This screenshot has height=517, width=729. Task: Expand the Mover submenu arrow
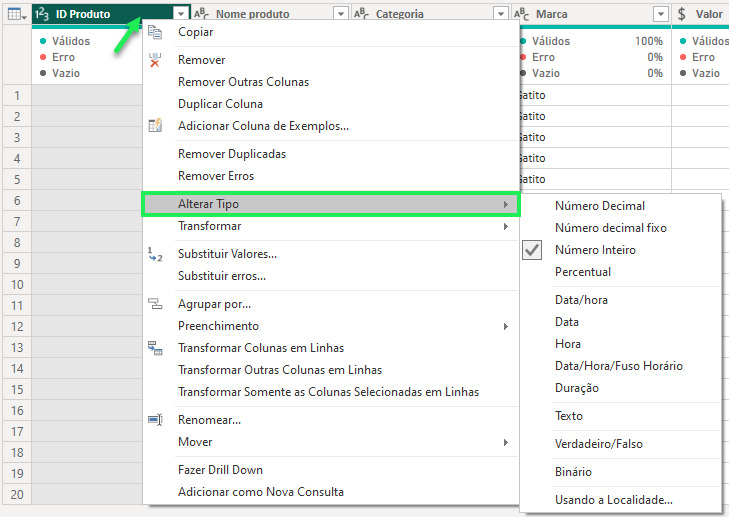(506, 442)
